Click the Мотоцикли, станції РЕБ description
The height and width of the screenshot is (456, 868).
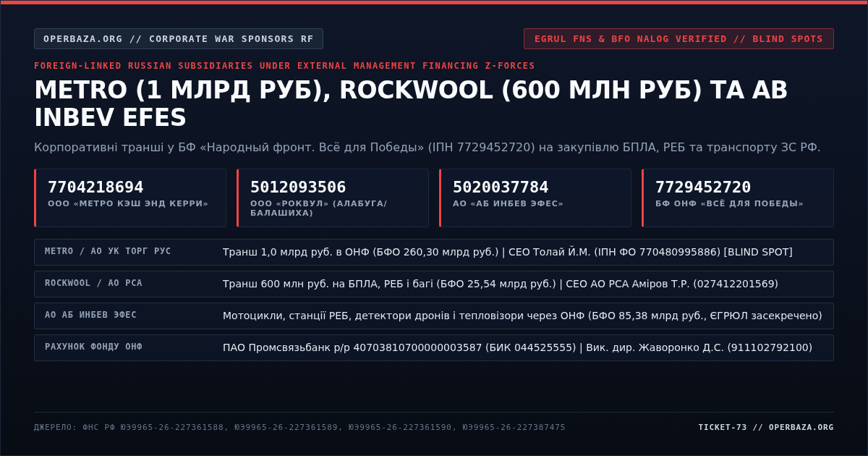pos(522,316)
